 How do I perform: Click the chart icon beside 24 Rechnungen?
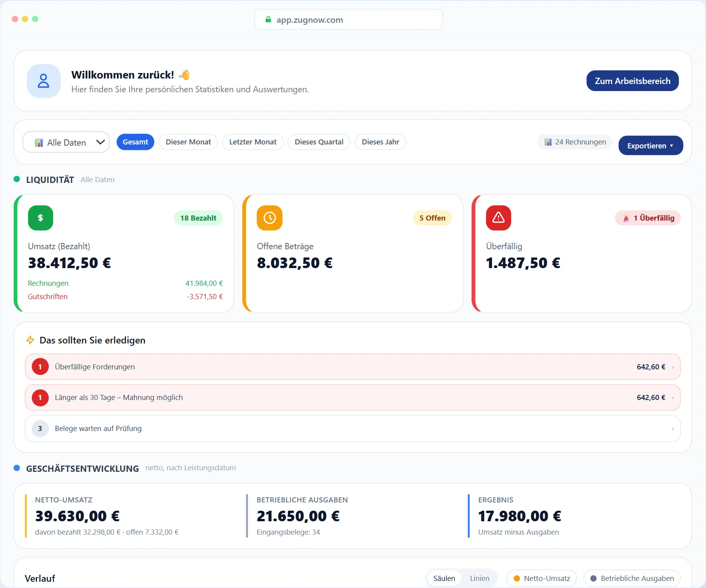click(548, 142)
